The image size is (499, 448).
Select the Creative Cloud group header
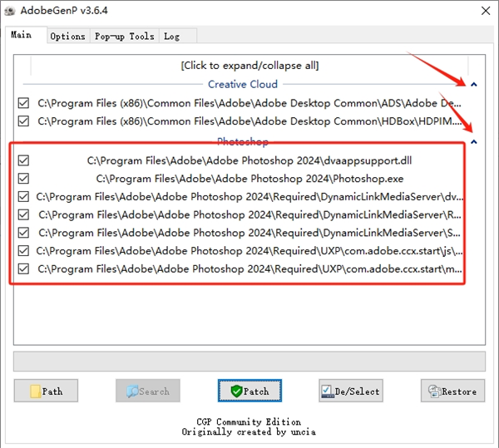click(243, 84)
